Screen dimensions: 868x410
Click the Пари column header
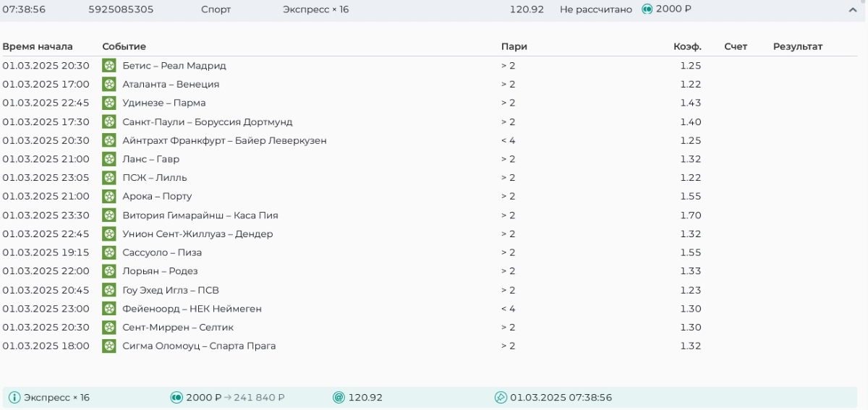(x=514, y=46)
